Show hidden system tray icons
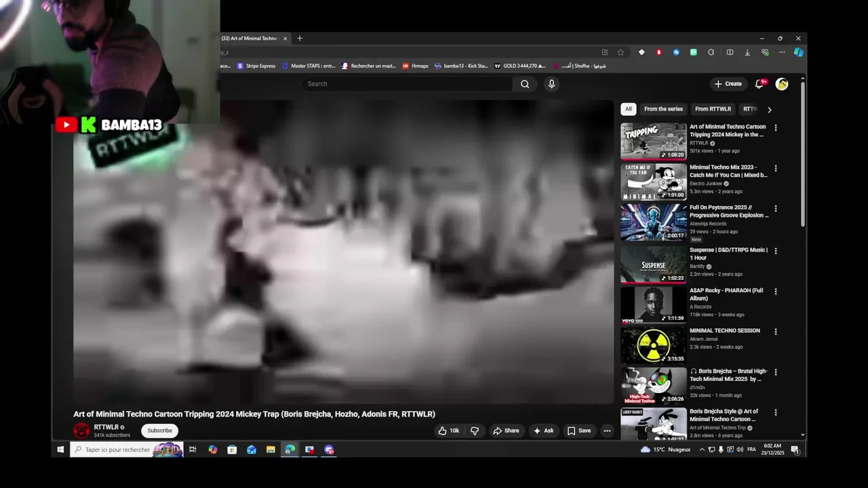 702,449
